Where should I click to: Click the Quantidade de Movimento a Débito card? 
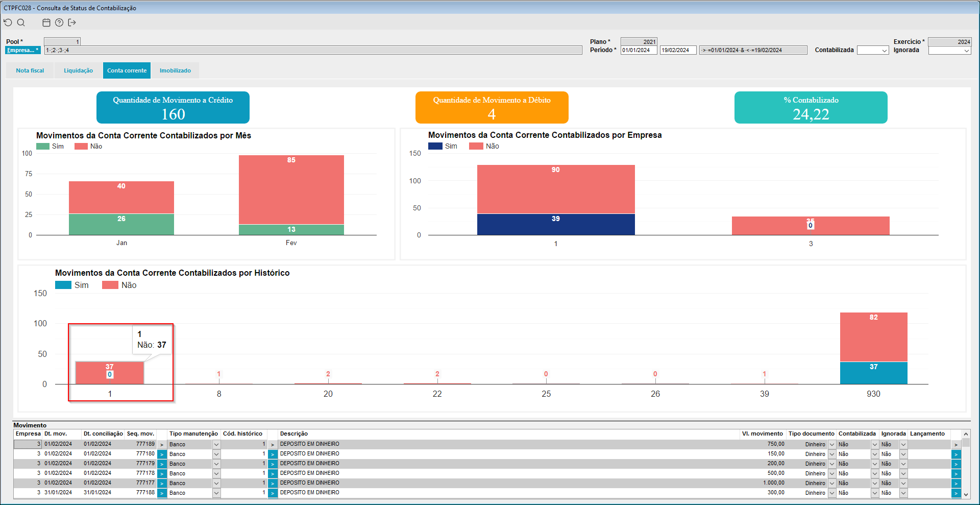click(x=492, y=107)
